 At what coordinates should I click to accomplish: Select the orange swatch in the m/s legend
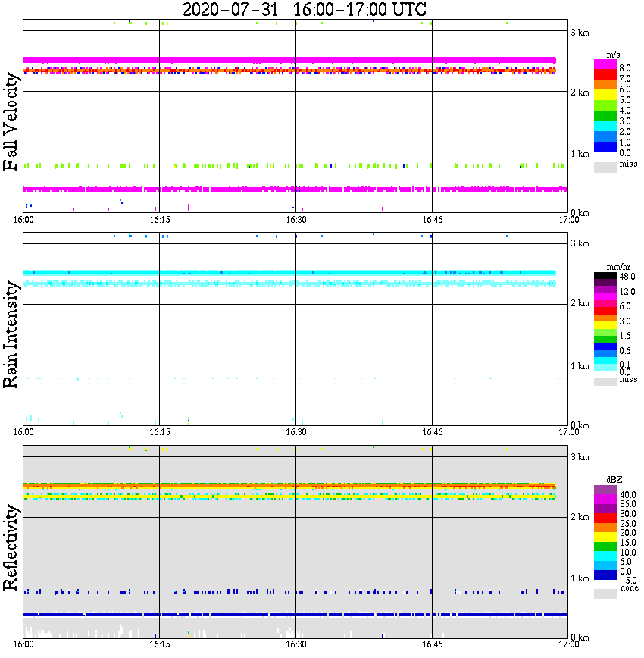605,85
